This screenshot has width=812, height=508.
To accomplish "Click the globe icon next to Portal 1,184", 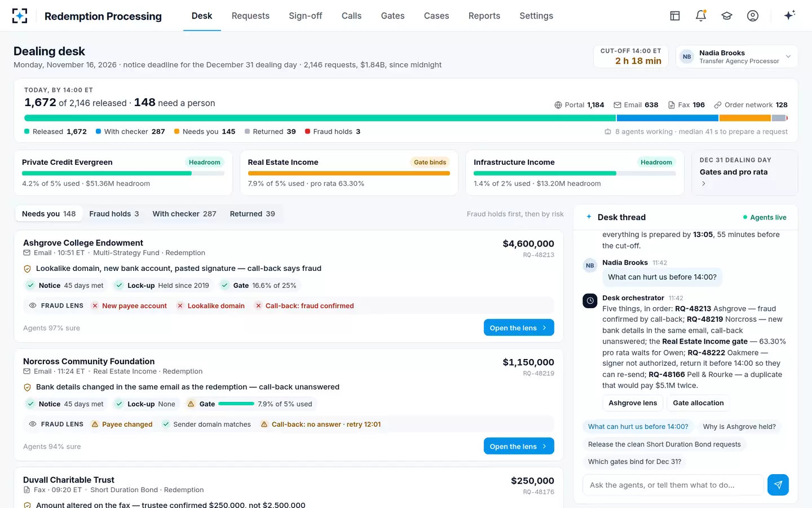I will pos(558,105).
